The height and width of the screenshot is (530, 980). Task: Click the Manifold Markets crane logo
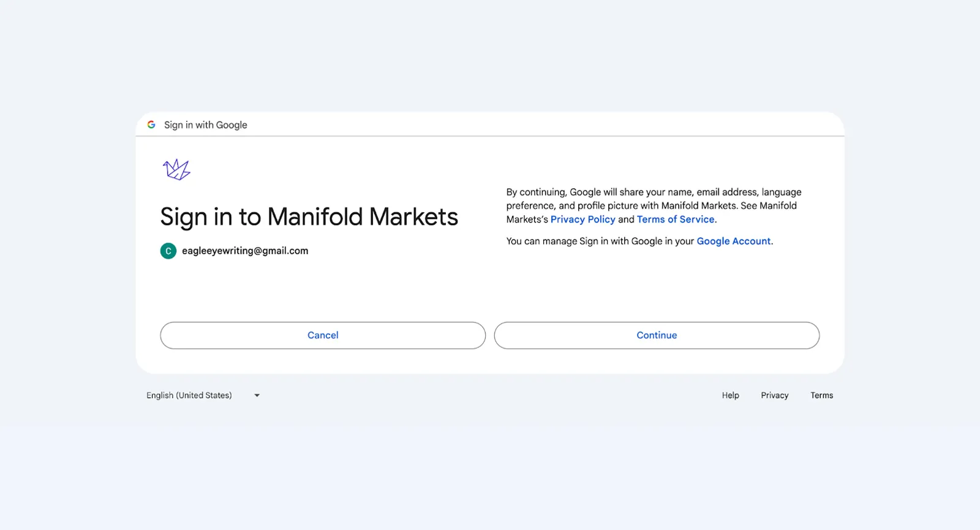[x=176, y=169]
